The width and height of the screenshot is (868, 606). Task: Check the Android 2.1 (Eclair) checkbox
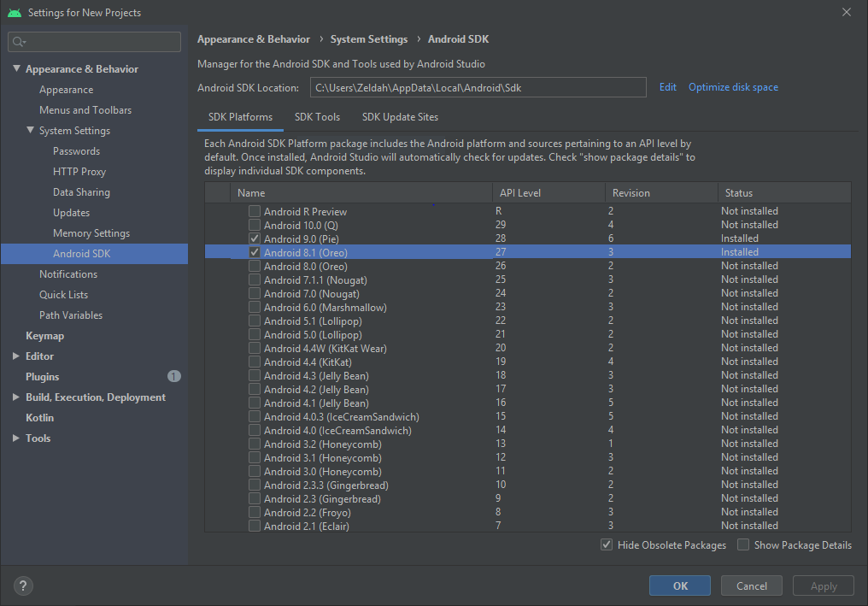click(x=255, y=526)
